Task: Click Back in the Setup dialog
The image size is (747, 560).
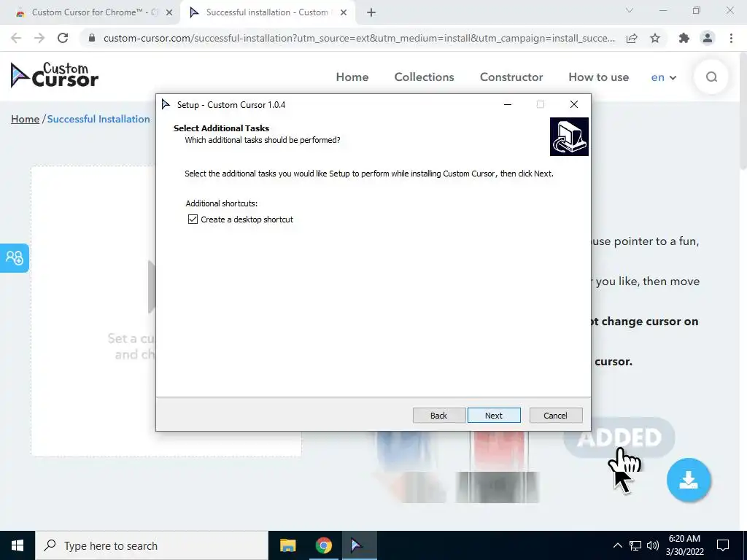Action: point(438,415)
